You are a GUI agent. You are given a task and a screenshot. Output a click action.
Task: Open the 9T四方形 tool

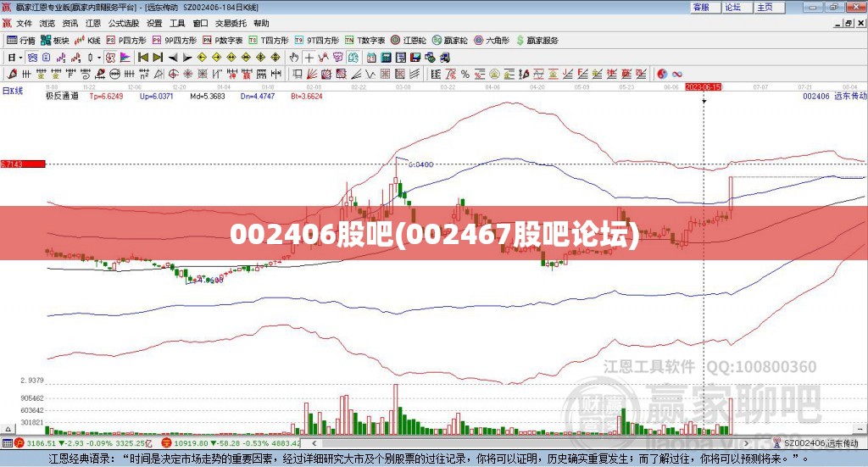coord(317,41)
